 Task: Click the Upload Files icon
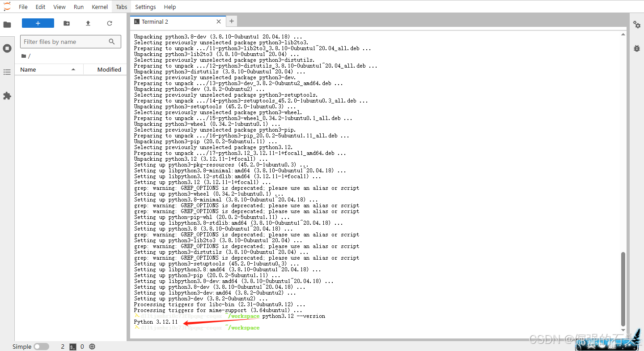pyautogui.click(x=88, y=23)
